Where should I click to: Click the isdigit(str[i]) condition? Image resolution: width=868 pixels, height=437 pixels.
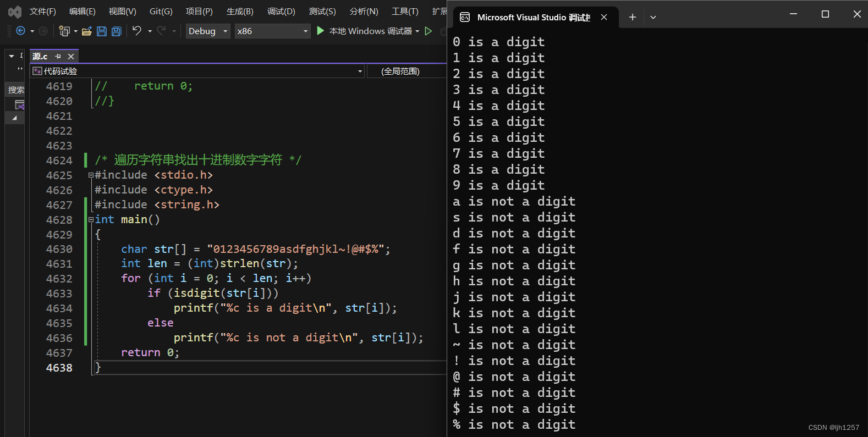226,294
